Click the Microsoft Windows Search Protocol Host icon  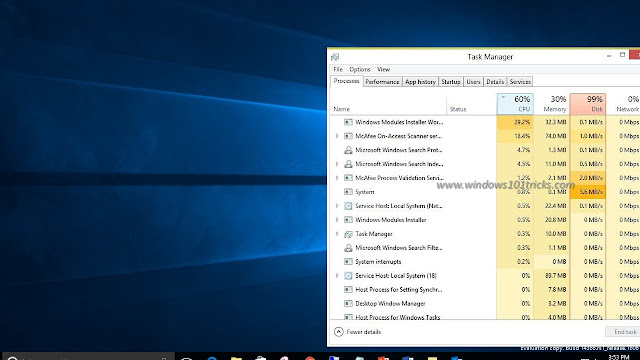[x=348, y=150]
